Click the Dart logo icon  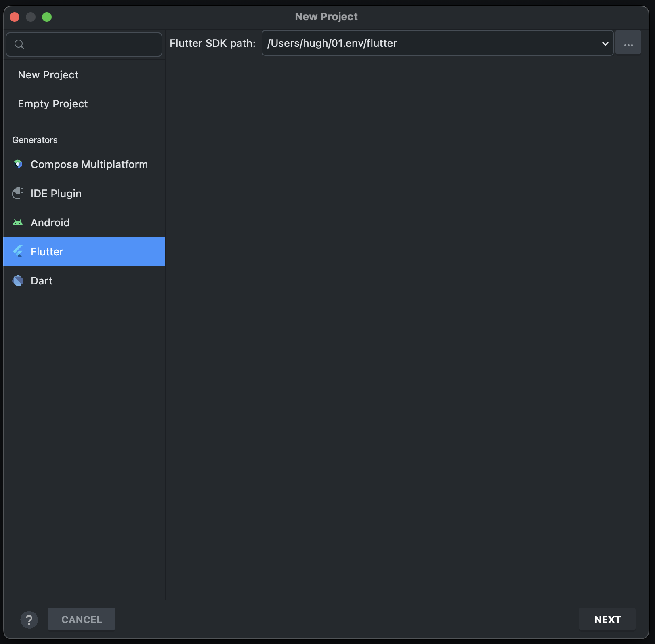(18, 280)
